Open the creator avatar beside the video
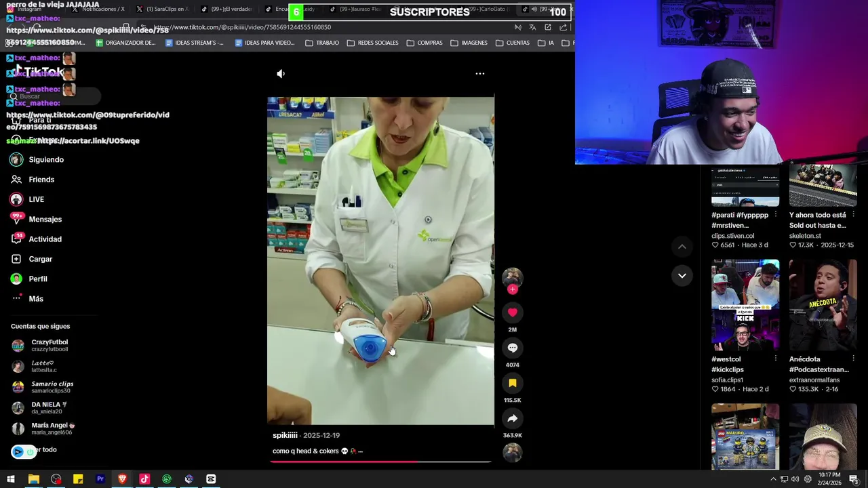Screen dimensions: 868x488 click(x=512, y=277)
